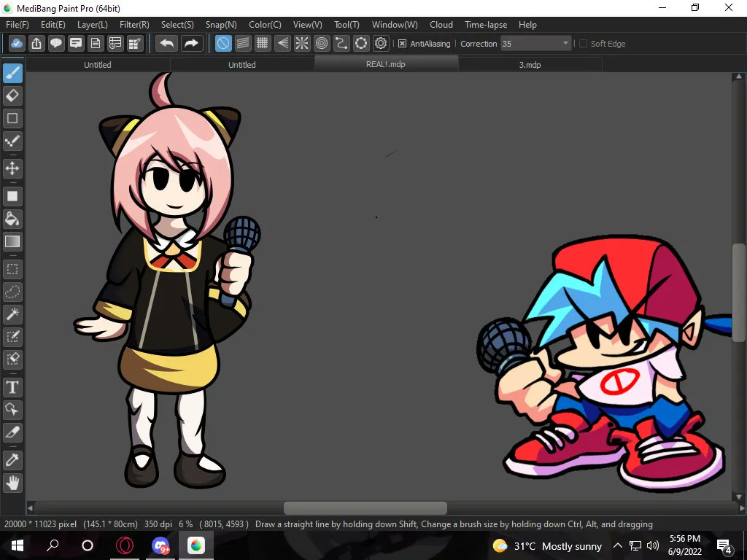Switch to the REAL!.mdp tab
The height and width of the screenshot is (560, 747).
(x=386, y=64)
